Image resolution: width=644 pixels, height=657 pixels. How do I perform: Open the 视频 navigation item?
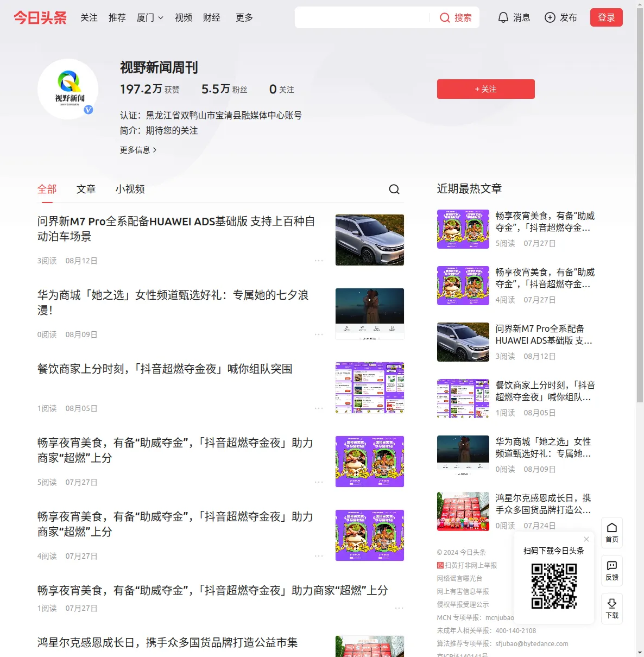184,17
